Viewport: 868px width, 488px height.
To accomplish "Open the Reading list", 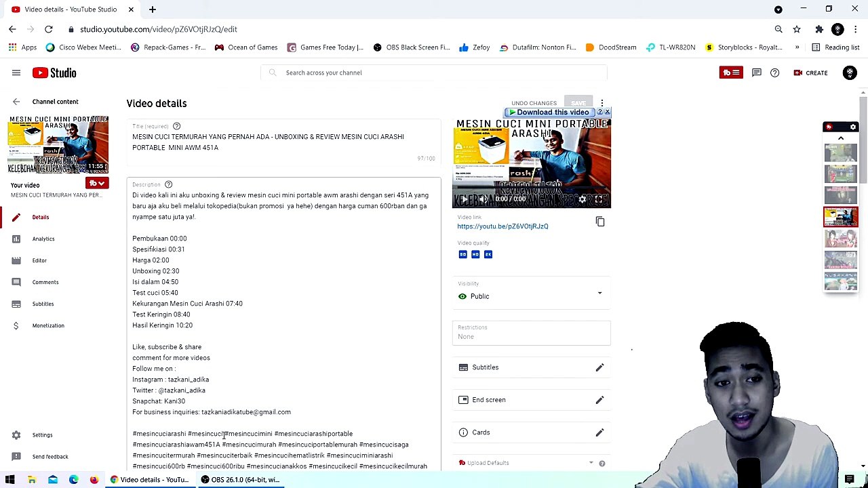I will tap(835, 47).
